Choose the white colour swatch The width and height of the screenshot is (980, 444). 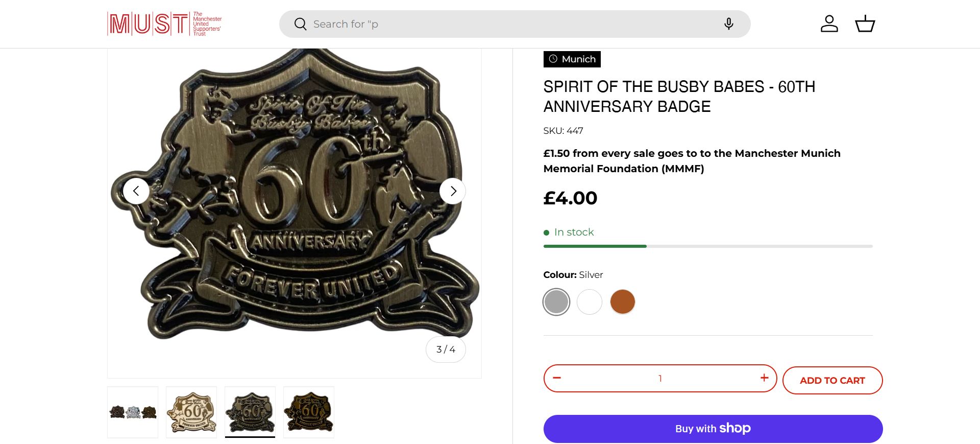pyautogui.click(x=590, y=302)
